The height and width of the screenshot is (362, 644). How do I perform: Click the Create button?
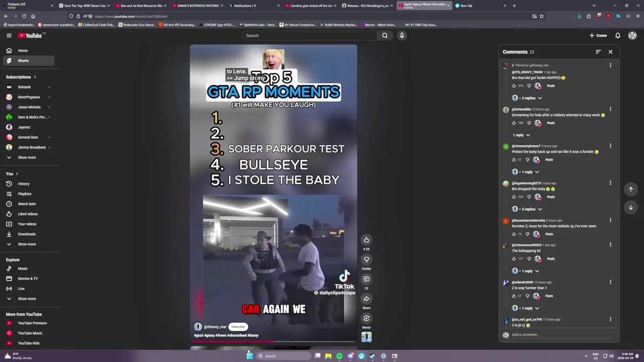598,35
